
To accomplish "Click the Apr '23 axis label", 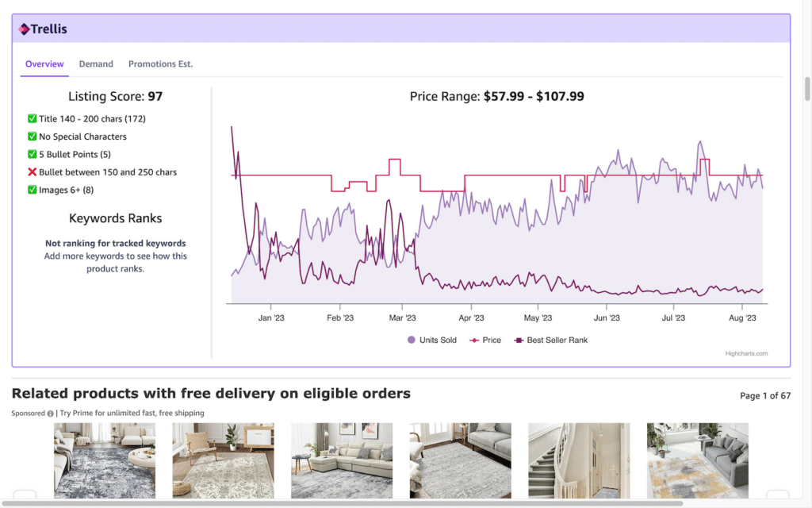I will [x=471, y=317].
